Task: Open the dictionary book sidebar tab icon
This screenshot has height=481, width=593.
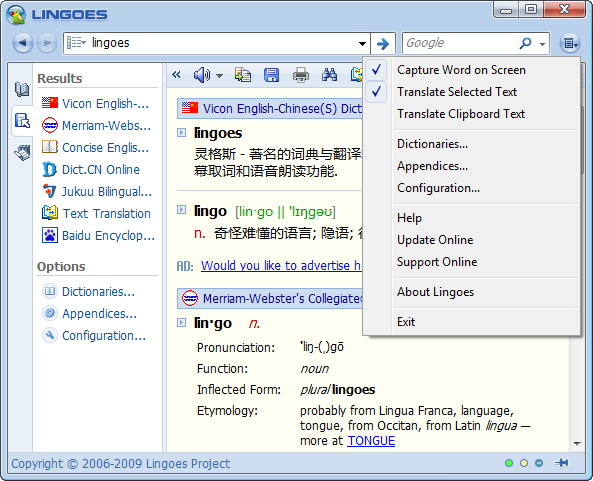Action: click(22, 89)
